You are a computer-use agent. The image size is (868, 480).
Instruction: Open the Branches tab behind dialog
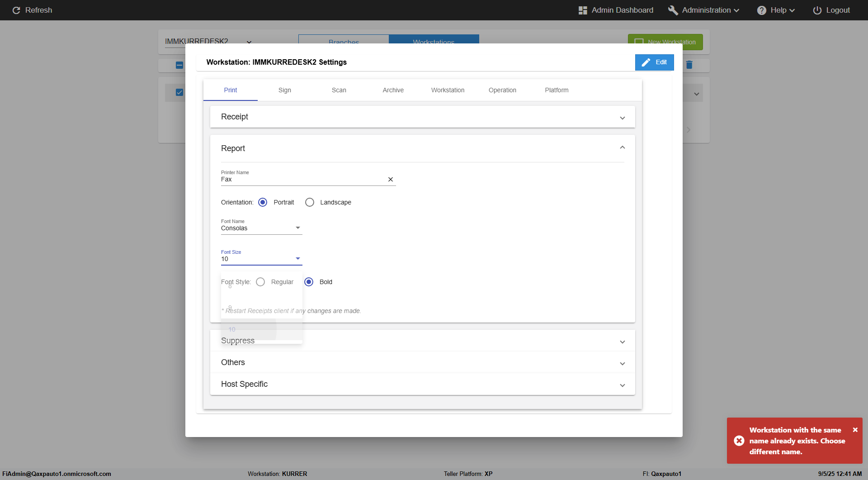click(x=344, y=39)
